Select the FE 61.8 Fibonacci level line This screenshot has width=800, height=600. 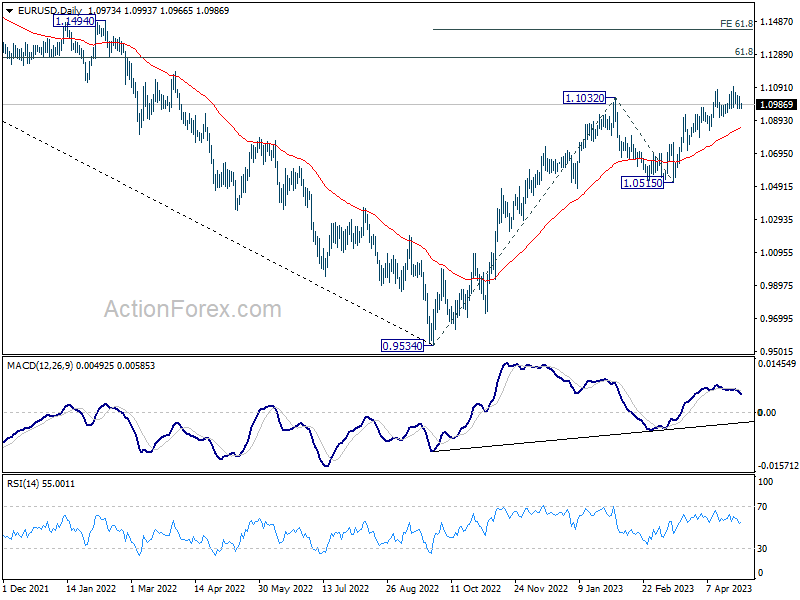593,30
